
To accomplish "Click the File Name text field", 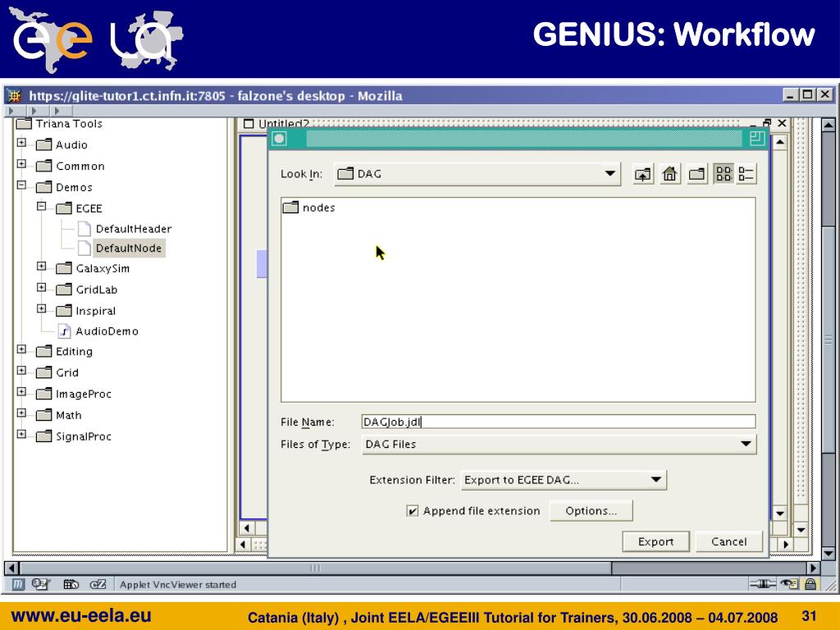I will pyautogui.click(x=559, y=422).
